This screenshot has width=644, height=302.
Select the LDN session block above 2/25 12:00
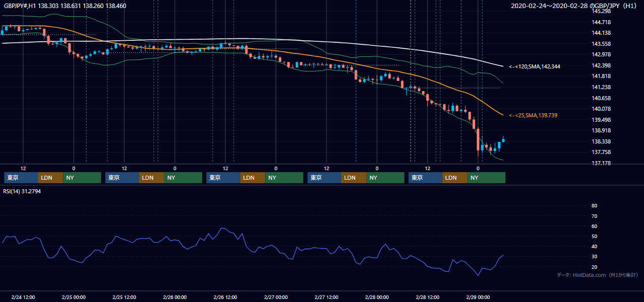click(152, 178)
